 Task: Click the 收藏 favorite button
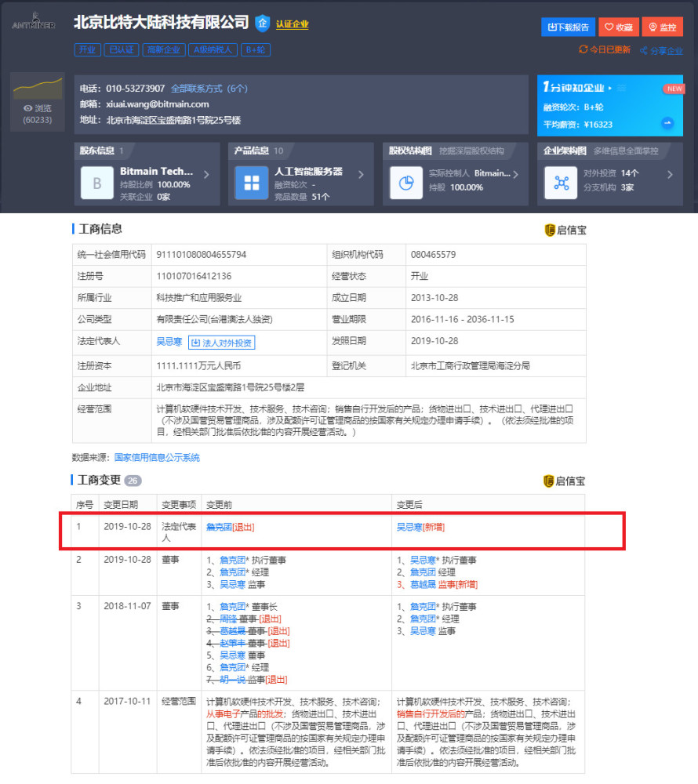click(x=619, y=27)
